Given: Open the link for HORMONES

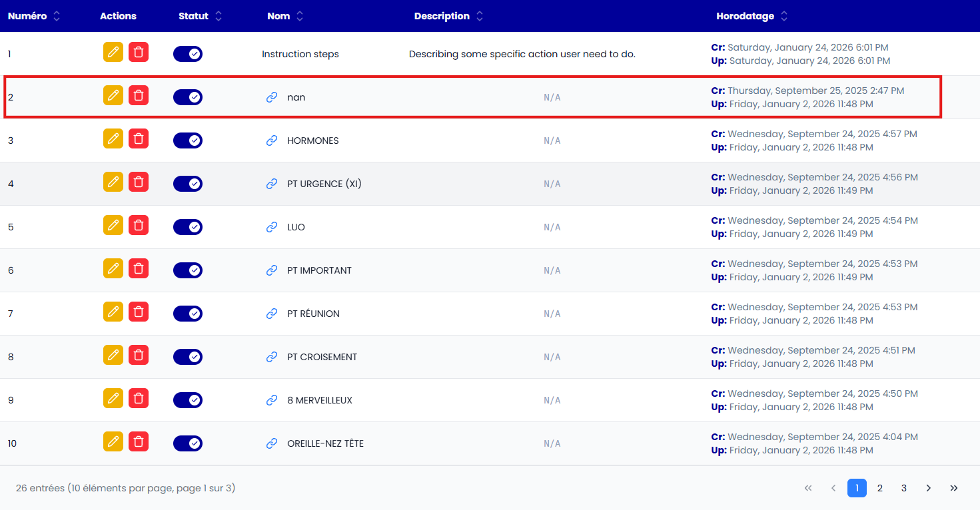Looking at the screenshot, I should pos(271,140).
